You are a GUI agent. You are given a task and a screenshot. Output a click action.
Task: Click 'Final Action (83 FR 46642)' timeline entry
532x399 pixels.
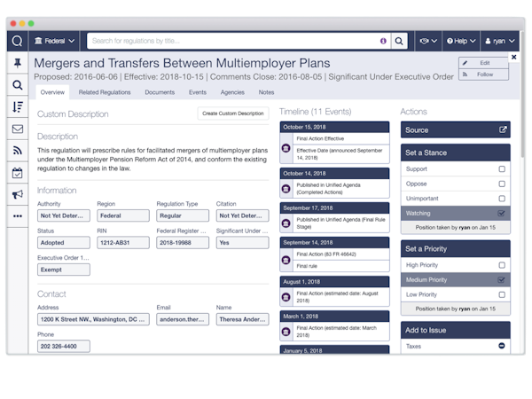click(x=340, y=254)
